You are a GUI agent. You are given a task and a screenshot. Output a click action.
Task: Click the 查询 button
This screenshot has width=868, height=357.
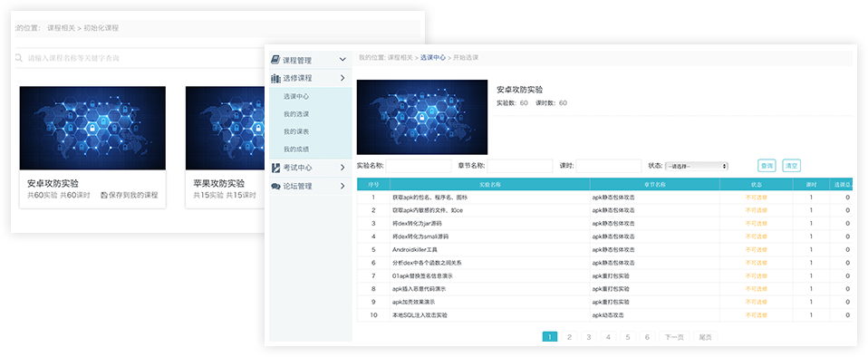767,166
